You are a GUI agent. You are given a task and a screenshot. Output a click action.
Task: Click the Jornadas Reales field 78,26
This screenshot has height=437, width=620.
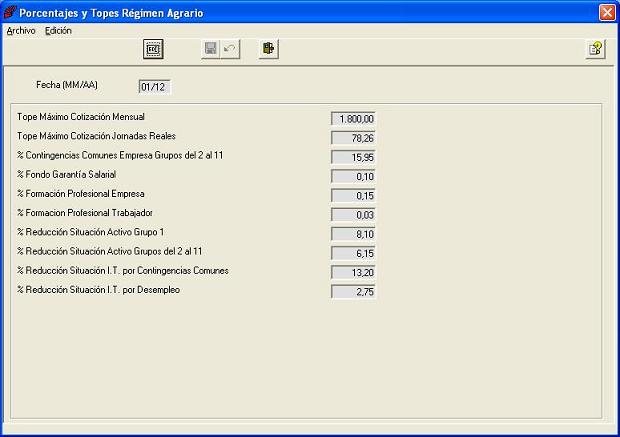point(353,138)
